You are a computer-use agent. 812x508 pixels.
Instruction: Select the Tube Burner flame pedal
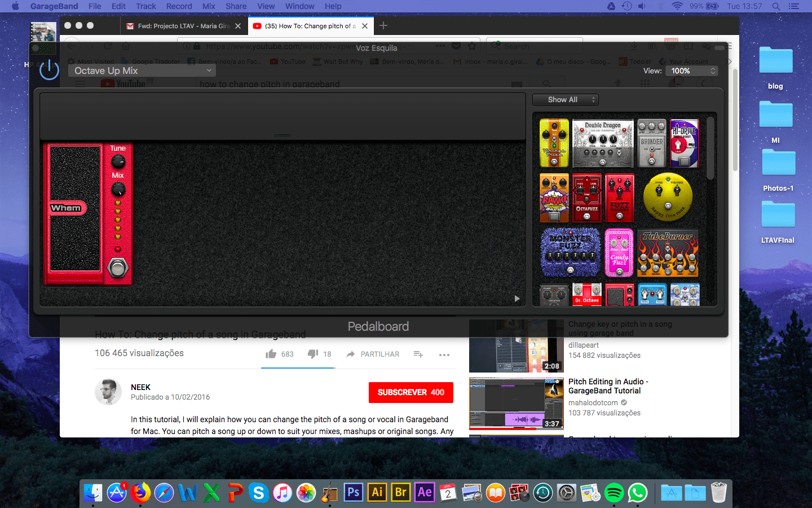pos(668,252)
